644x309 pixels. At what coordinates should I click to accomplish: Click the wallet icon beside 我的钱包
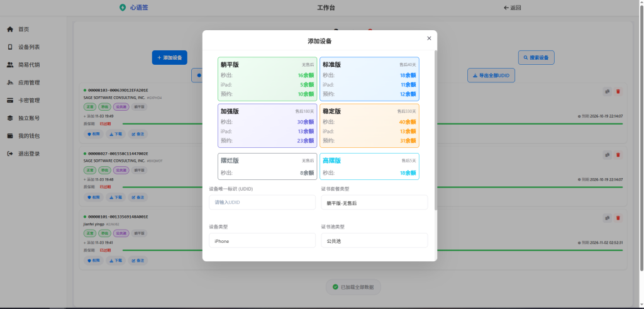click(10, 135)
